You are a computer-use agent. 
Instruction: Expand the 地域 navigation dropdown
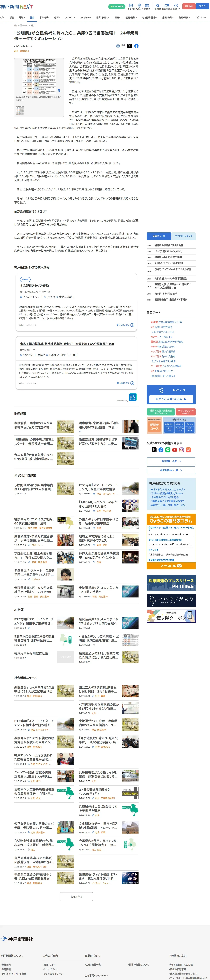tap(22, 17)
